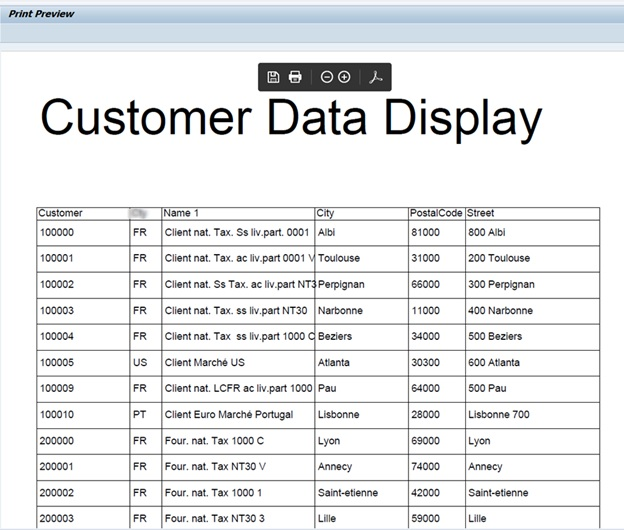The height and width of the screenshot is (530, 624).
Task: Click postal code 31000
Action: (425, 258)
